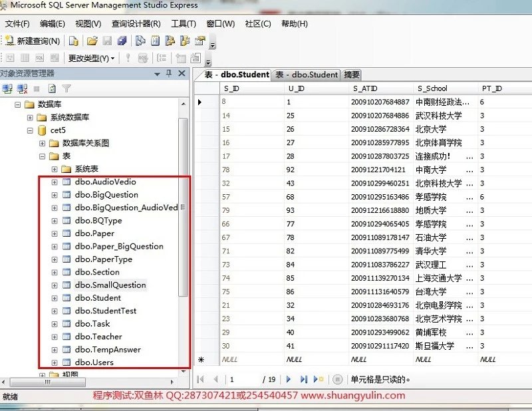Image resolution: width=532 pixels, height=411 pixels.
Task: Click the Object Explorer toolbar icon
Action: click(170, 41)
